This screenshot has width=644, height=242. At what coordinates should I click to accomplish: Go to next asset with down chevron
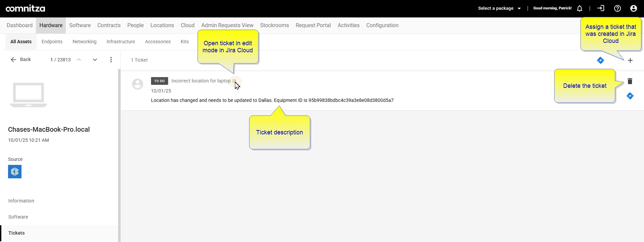coord(95,60)
